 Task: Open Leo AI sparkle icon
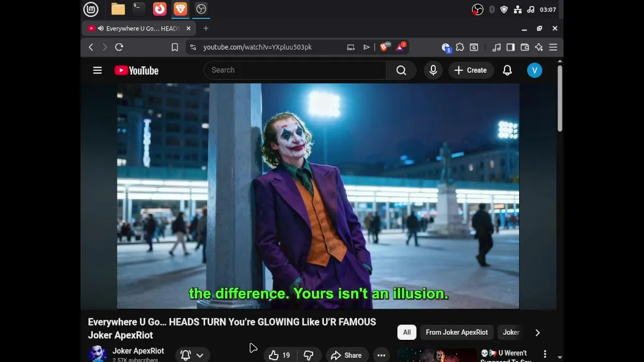539,47
